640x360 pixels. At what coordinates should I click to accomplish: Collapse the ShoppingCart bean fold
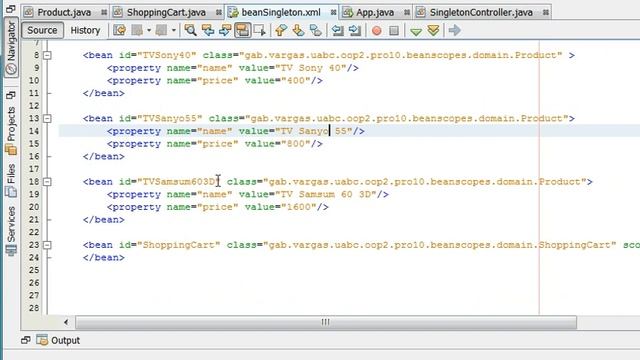pyautogui.click(x=47, y=245)
